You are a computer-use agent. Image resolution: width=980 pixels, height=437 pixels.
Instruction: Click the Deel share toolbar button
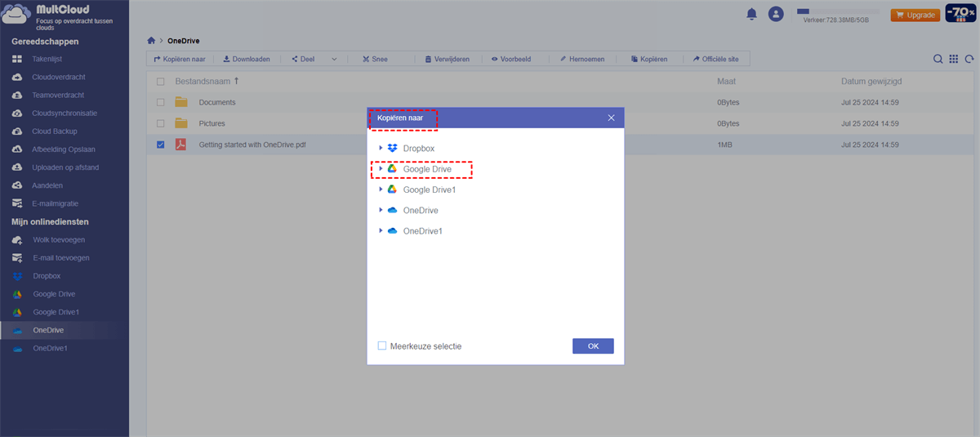pyautogui.click(x=303, y=59)
